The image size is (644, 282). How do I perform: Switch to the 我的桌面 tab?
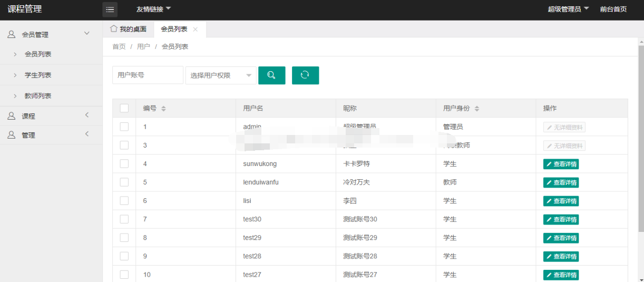coord(128,29)
